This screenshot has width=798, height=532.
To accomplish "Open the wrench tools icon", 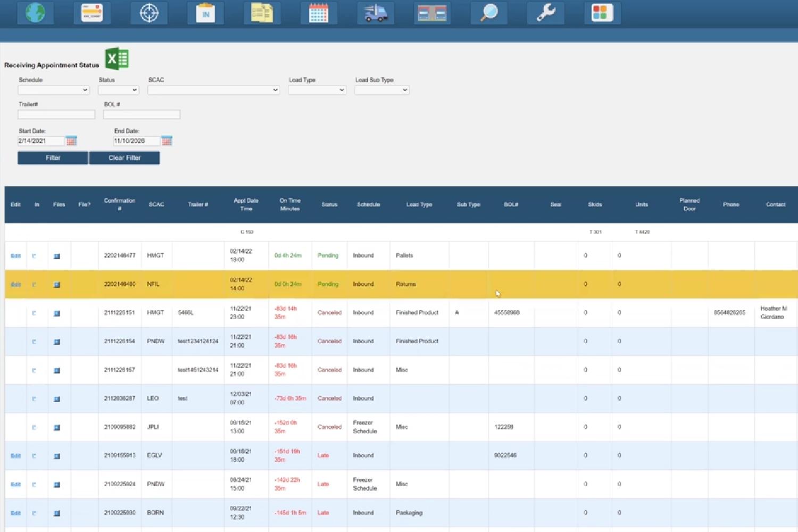I will click(545, 13).
